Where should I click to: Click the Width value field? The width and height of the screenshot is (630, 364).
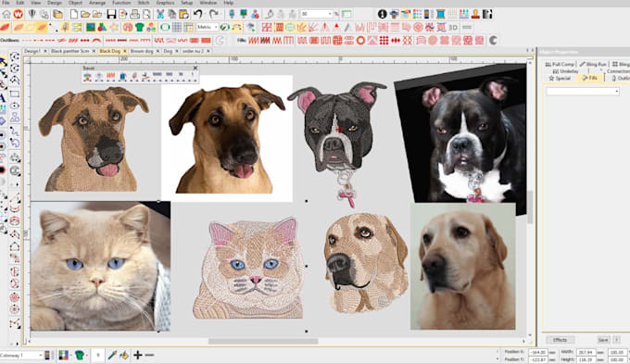pyautogui.click(x=586, y=352)
